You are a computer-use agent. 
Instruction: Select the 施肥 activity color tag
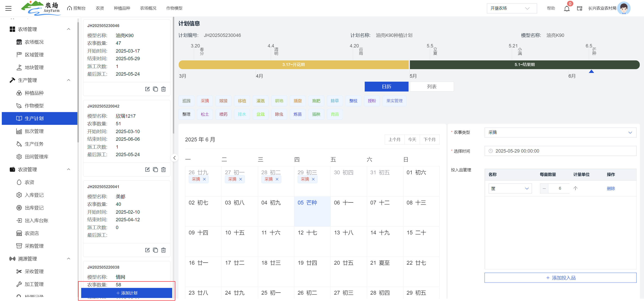(x=316, y=101)
